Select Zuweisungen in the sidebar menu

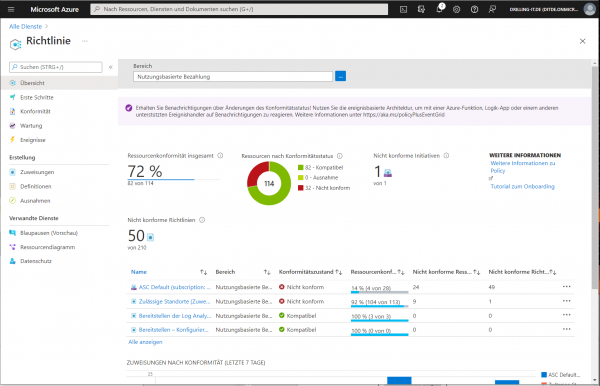[x=37, y=172]
